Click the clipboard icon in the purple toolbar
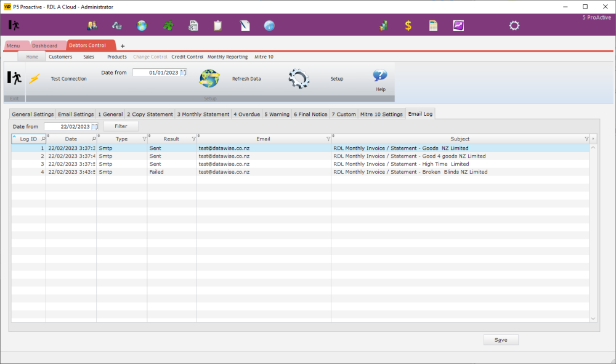 click(x=217, y=26)
